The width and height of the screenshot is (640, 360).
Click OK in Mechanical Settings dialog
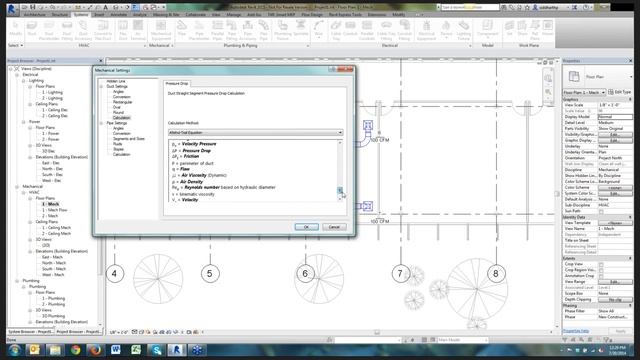[x=307, y=227]
